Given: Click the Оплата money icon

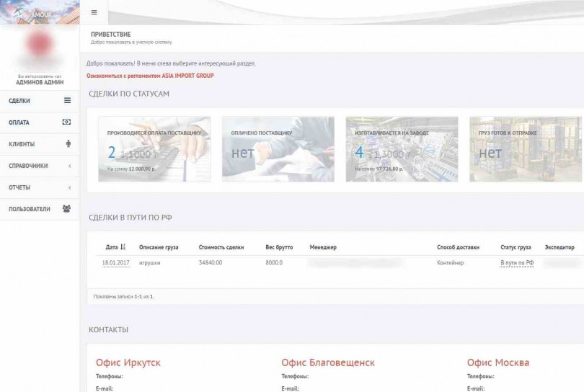Looking at the screenshot, I should click(x=66, y=122).
